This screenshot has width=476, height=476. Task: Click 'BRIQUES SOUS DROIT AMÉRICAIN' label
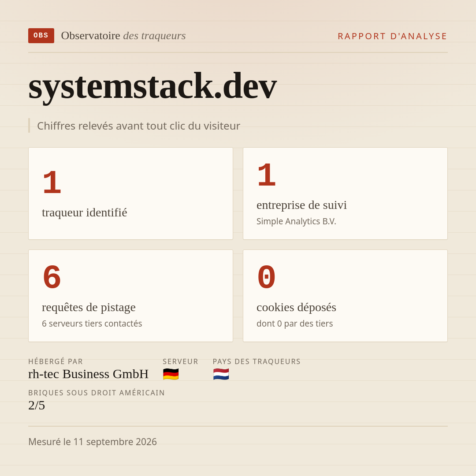tap(97, 393)
